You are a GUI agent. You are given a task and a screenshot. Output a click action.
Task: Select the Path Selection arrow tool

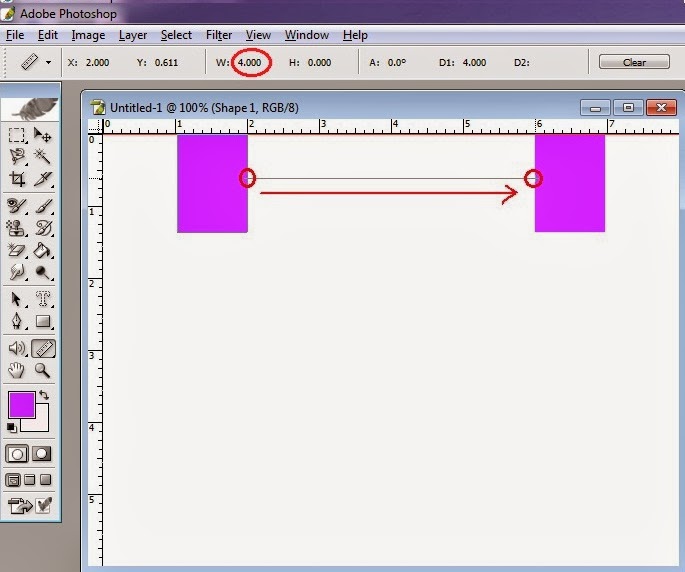click(17, 299)
